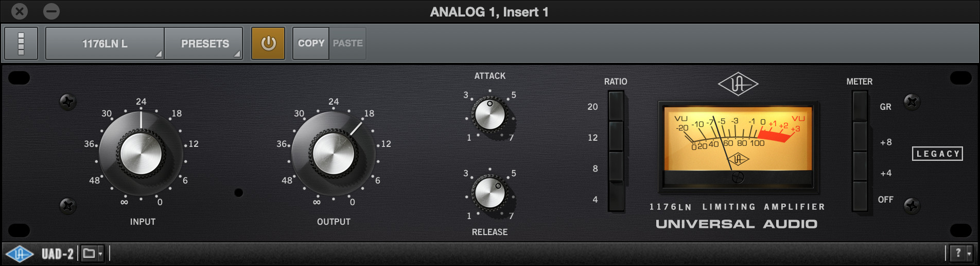
Task: Select the ratio 20 button
Action: (x=616, y=106)
